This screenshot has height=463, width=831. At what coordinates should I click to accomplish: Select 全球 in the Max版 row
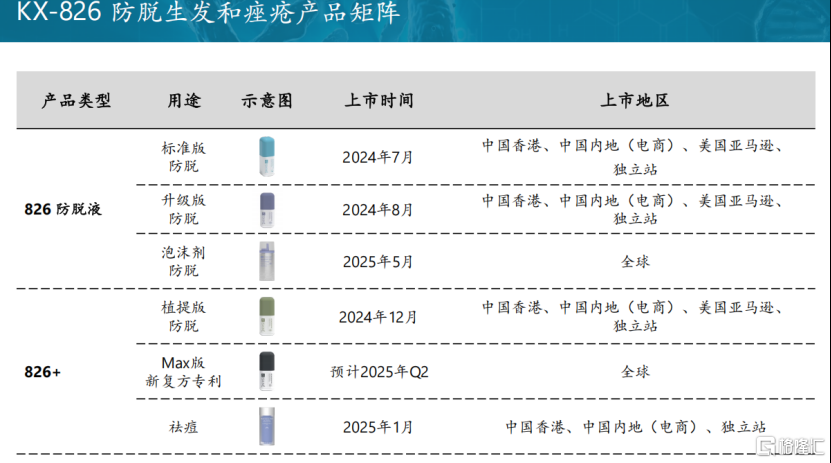[635, 372]
